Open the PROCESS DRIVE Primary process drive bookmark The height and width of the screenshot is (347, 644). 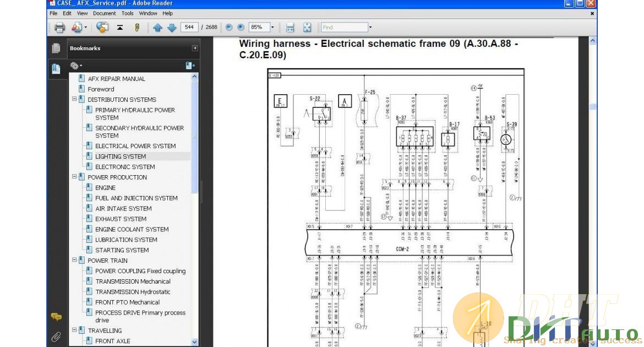140,316
